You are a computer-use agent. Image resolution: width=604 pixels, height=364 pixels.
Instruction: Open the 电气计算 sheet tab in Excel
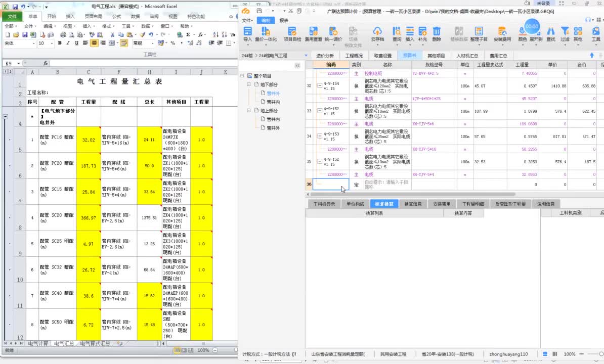[x=38, y=343]
